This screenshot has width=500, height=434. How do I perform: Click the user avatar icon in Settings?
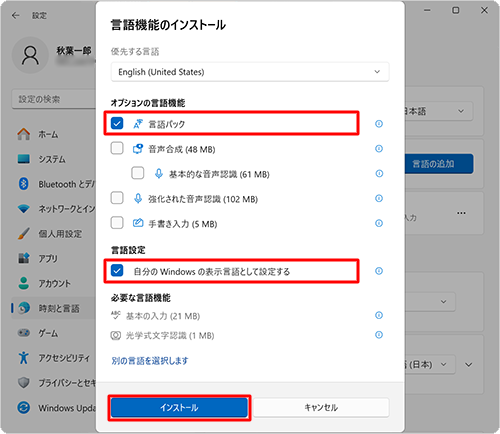[30, 55]
